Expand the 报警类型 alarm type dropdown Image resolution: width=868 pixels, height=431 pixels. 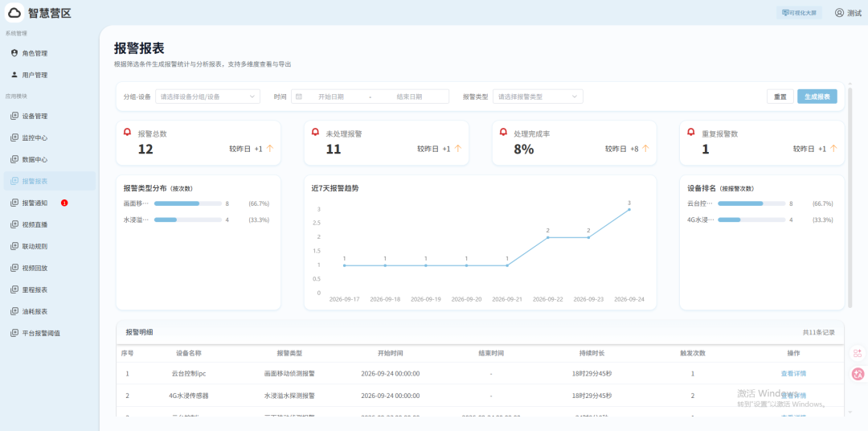(x=538, y=96)
